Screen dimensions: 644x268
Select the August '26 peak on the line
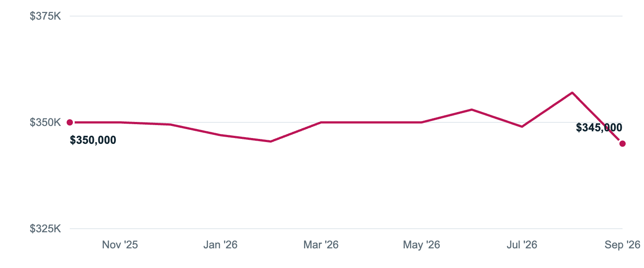point(572,92)
